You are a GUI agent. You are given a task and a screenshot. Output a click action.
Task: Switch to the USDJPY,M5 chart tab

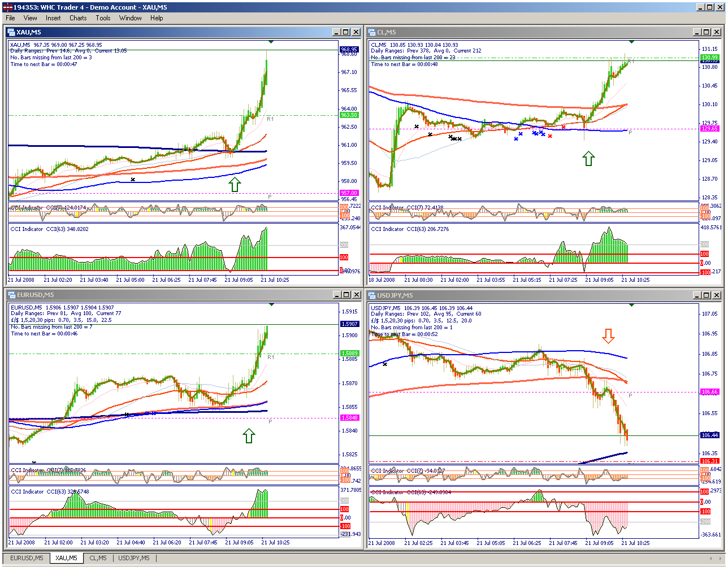(x=135, y=559)
